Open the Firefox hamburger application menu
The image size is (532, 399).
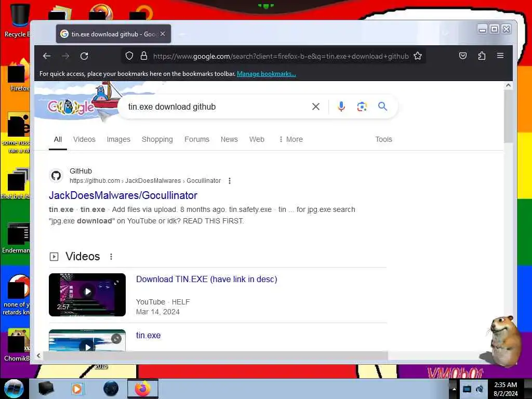tap(500, 56)
